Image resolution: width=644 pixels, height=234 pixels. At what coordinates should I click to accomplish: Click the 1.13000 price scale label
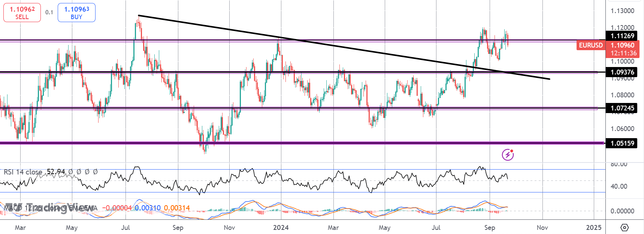(622, 11)
